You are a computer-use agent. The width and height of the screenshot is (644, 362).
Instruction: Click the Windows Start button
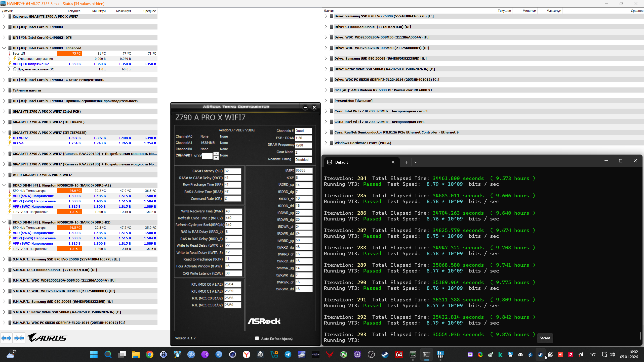tap(94, 354)
